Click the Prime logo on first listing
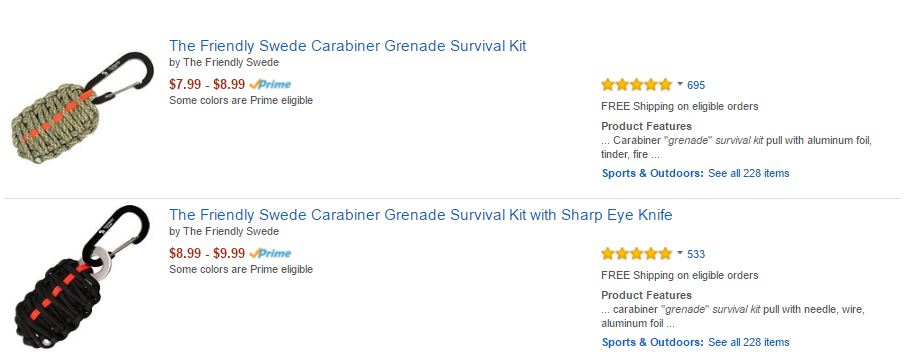The width and height of the screenshot is (905, 362). (x=270, y=84)
